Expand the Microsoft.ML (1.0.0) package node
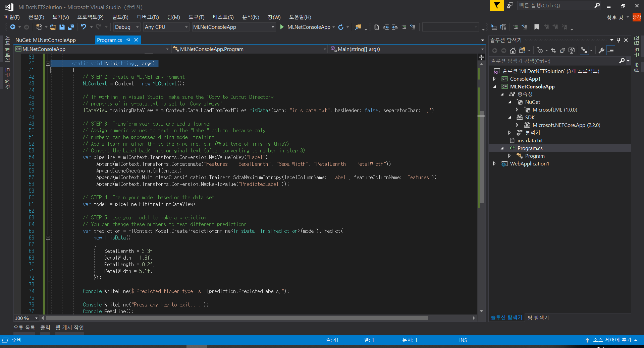The image size is (644, 348). coord(517,110)
